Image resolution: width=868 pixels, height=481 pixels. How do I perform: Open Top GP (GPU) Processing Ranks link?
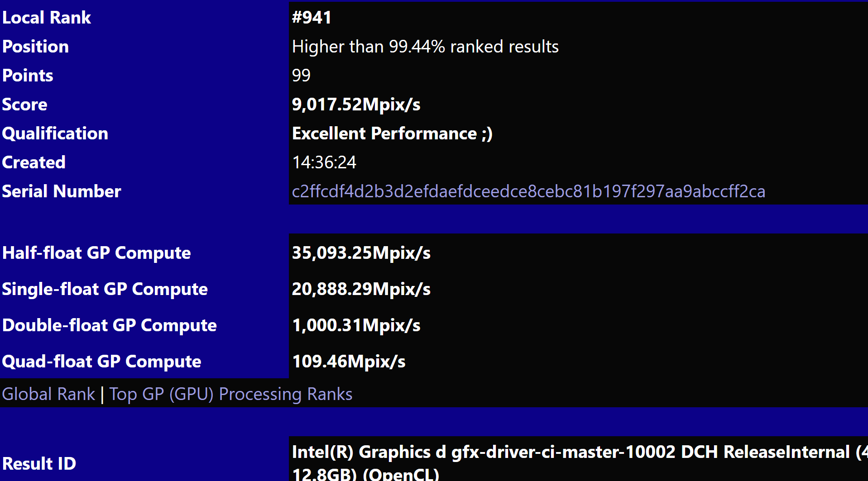pos(231,394)
